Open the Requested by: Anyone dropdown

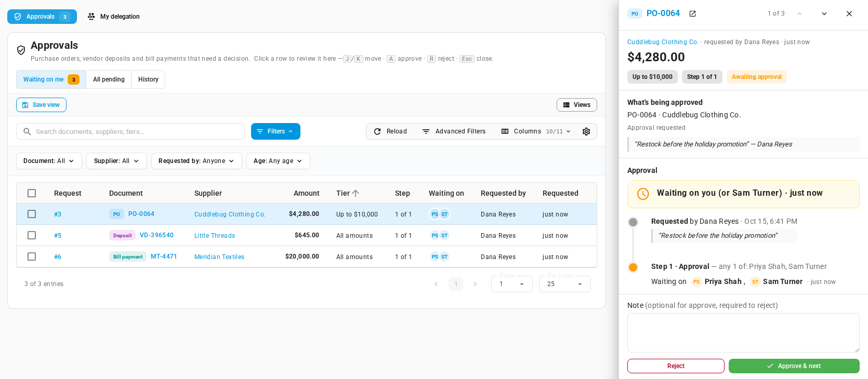coord(196,161)
